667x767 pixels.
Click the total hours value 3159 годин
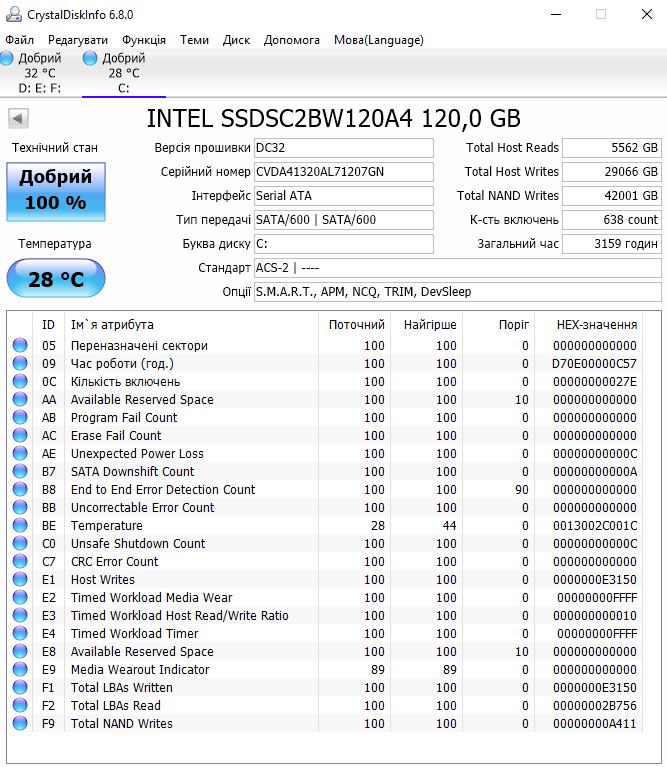point(612,244)
